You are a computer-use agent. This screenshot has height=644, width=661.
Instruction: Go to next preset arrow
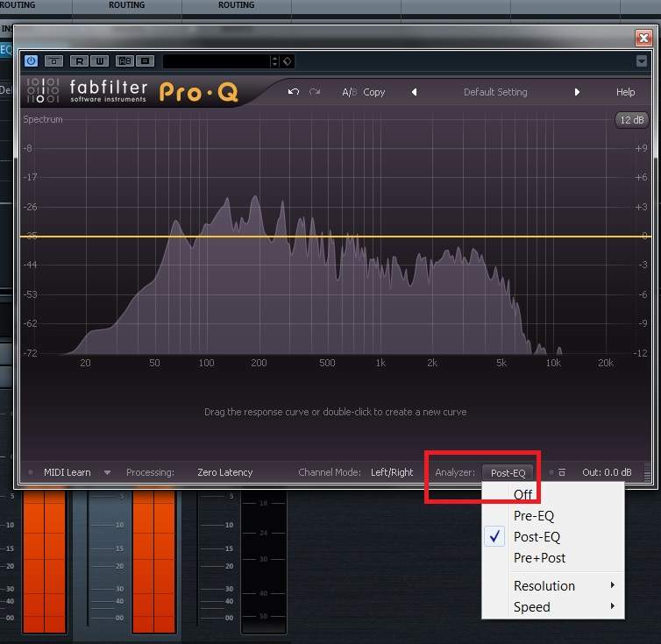[x=577, y=92]
